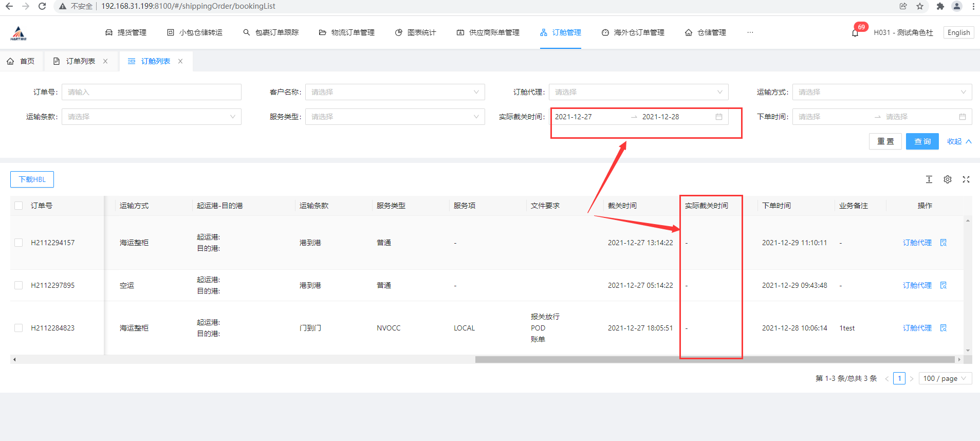Bookmark page with browser star icon
Screen dimensions: 980x441
tap(920, 6)
